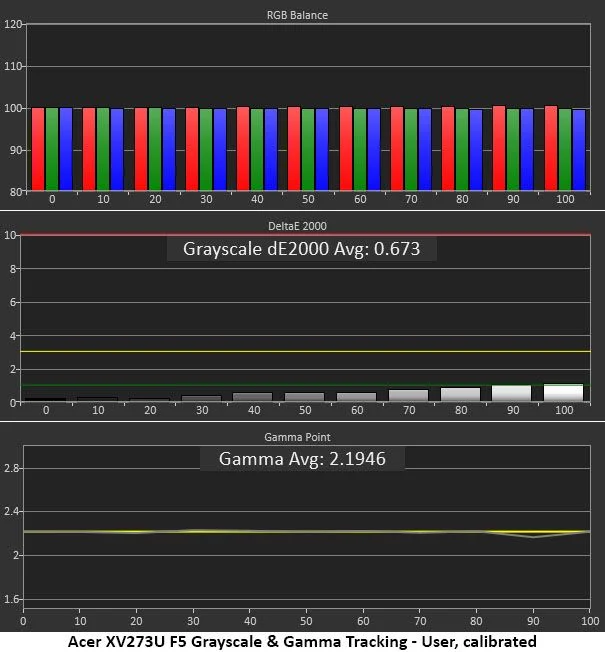Image resolution: width=605 pixels, height=652 pixels.
Task: Select the blue bar at 100 percent
Action: pos(579,150)
